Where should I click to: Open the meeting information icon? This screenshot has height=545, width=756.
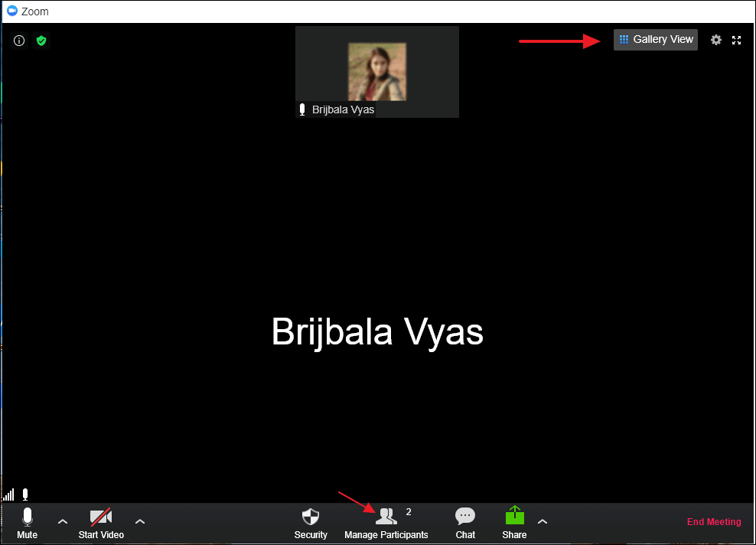(x=19, y=41)
